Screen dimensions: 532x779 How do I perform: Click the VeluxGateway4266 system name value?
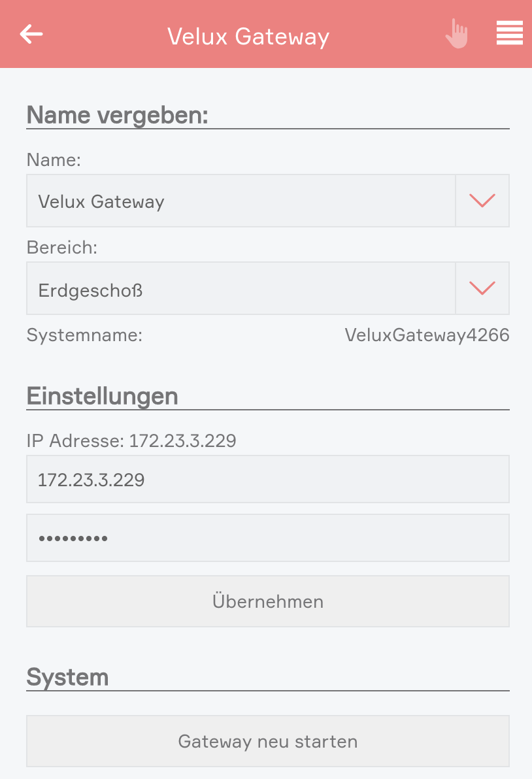tap(427, 335)
